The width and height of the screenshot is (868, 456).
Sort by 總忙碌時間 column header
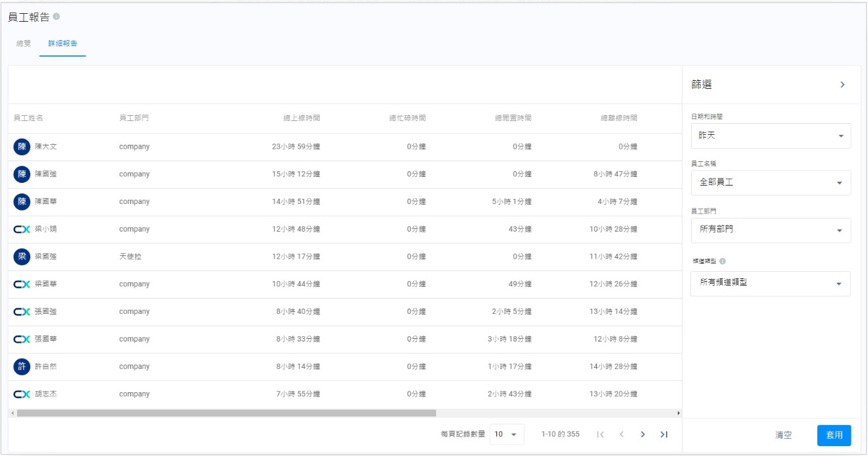tap(407, 118)
